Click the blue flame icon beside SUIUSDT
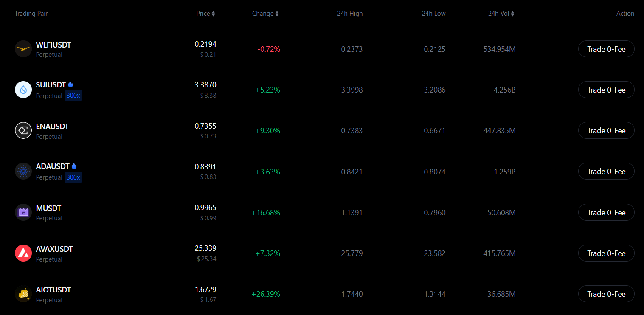This screenshot has height=315, width=644. [x=70, y=84]
